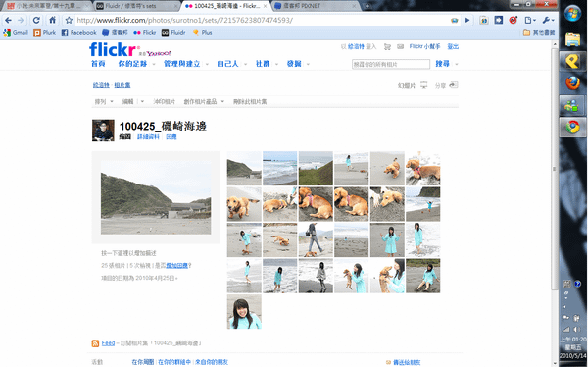Click the 社群 menu label

[263, 64]
